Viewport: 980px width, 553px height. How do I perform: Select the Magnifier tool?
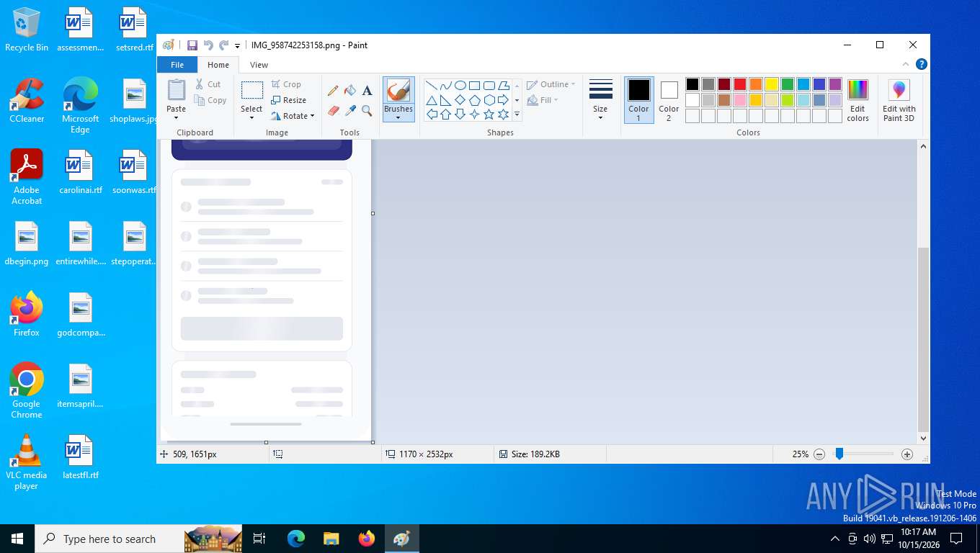click(x=367, y=111)
